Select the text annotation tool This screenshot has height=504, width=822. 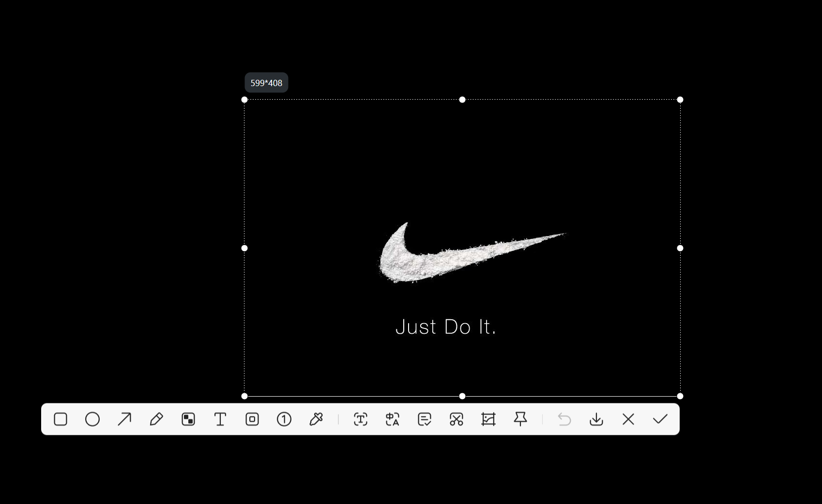tap(220, 419)
